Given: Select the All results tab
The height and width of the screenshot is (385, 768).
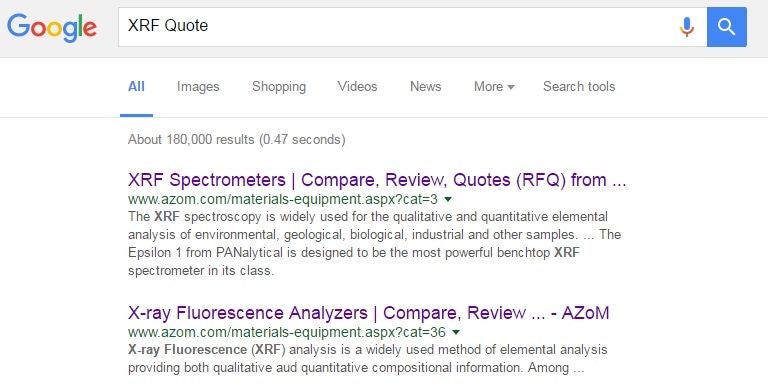Looking at the screenshot, I should pos(136,87).
